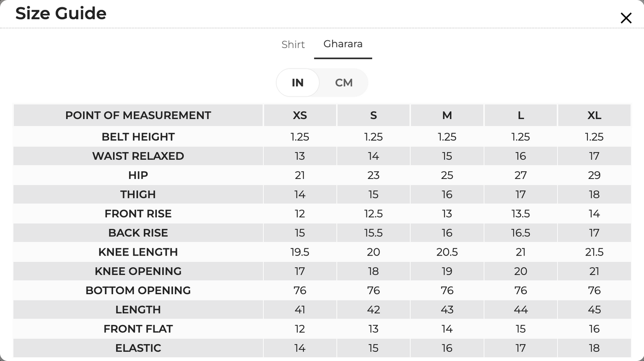This screenshot has width=644, height=361.
Task: Close the Size Guide dialog
Action: pyautogui.click(x=626, y=18)
